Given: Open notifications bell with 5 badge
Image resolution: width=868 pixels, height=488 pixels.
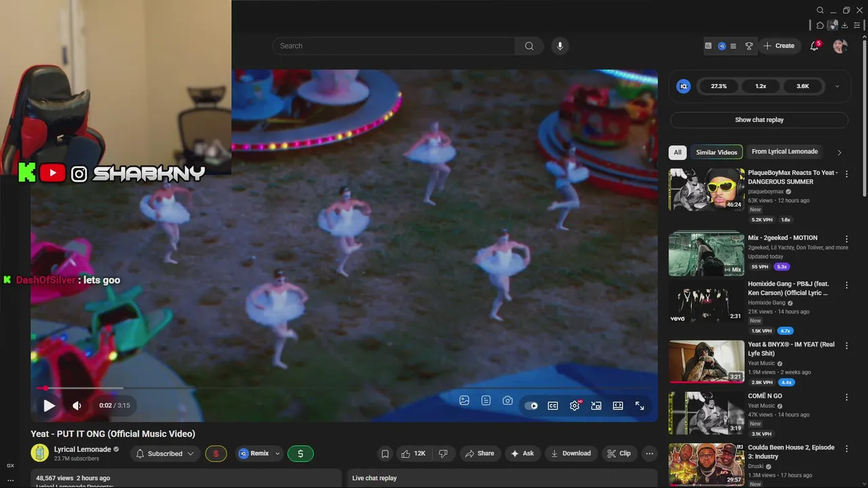Looking at the screenshot, I should pos(814,46).
